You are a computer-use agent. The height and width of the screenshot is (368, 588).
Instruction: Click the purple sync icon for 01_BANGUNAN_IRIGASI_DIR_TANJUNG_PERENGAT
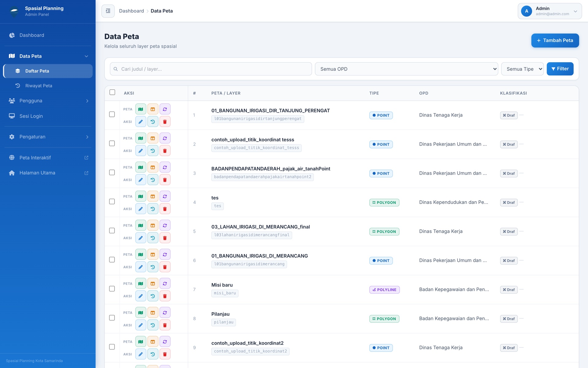(165, 109)
